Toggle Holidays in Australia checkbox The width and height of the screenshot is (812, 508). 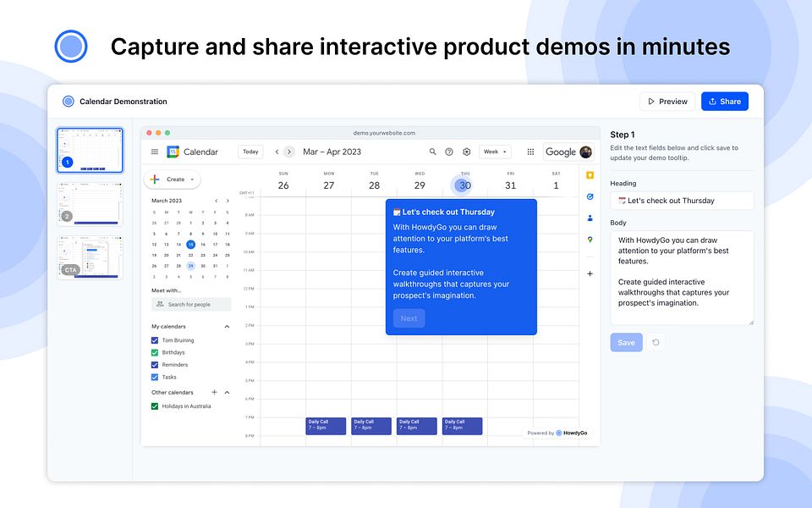click(x=154, y=406)
